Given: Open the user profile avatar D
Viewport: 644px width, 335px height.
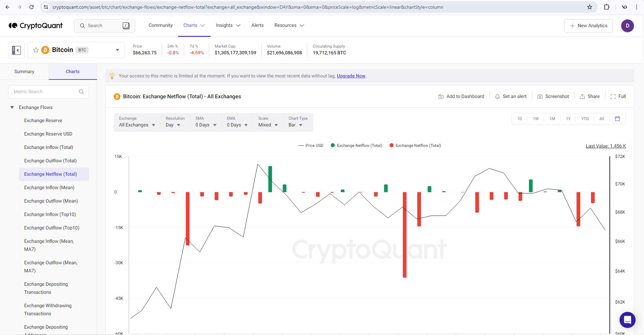Looking at the screenshot, I should tap(627, 26).
